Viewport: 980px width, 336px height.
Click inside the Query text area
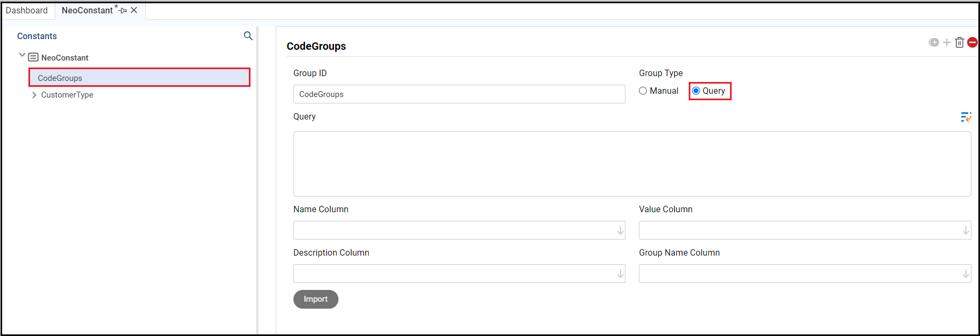point(632,164)
